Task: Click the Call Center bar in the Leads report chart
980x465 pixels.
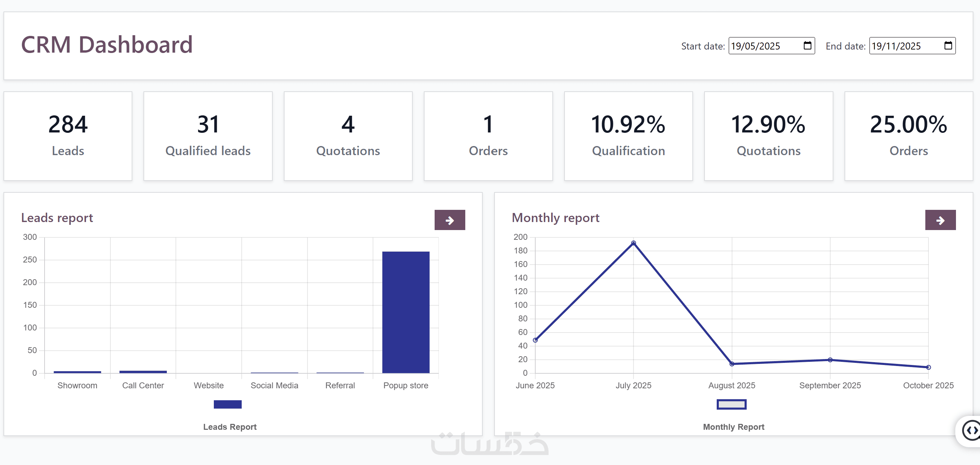Action: 143,372
